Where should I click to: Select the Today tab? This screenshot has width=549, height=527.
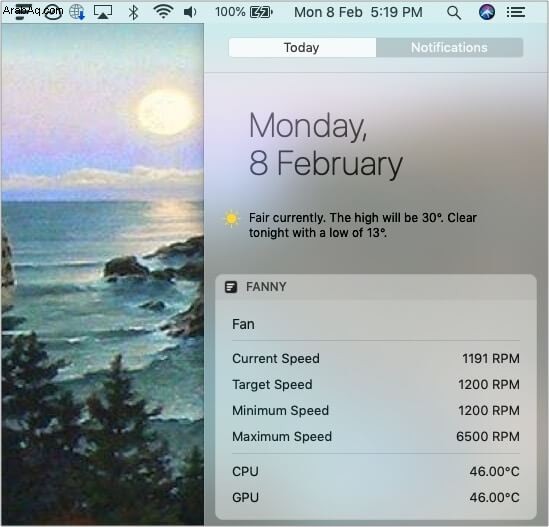tap(303, 47)
